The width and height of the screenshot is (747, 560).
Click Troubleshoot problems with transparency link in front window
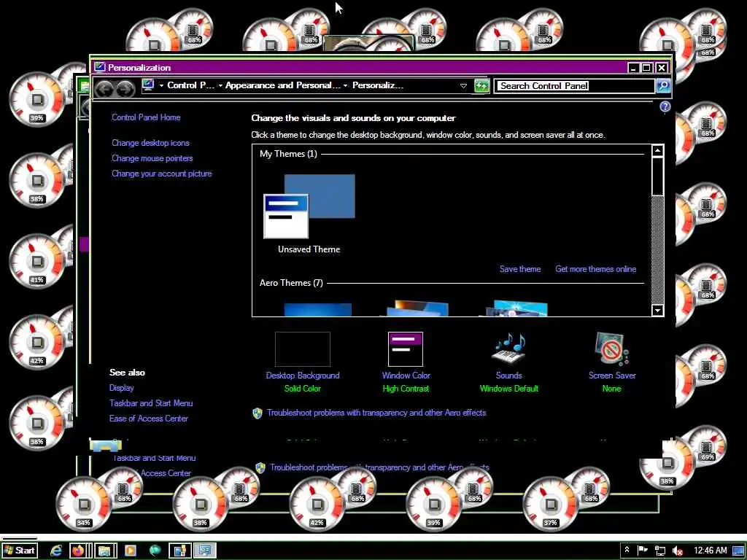pyautogui.click(x=376, y=413)
